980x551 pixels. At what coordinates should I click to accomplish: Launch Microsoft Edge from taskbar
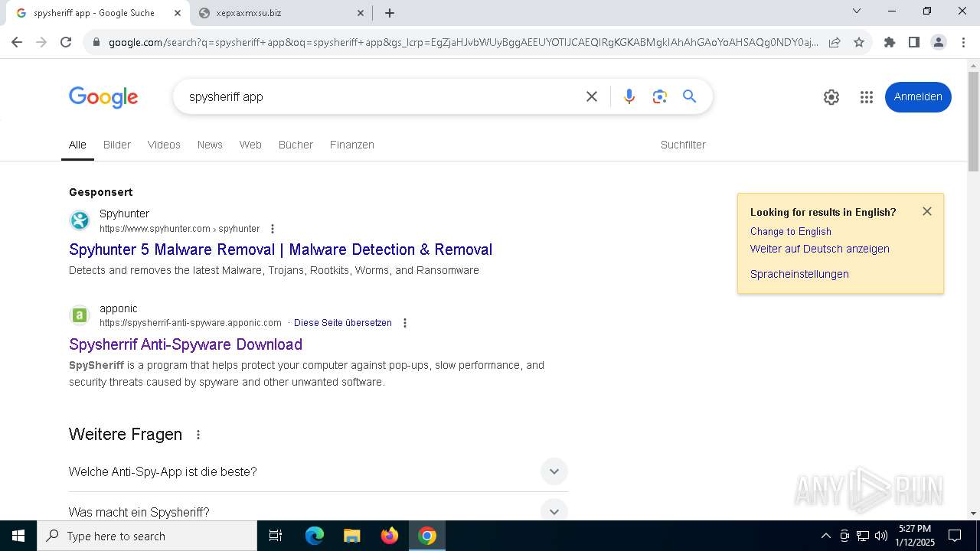(x=315, y=536)
